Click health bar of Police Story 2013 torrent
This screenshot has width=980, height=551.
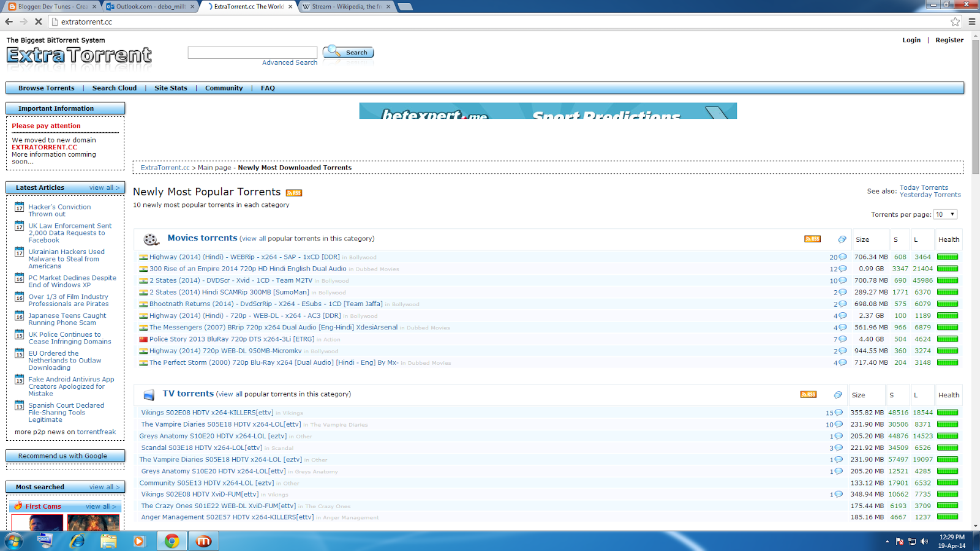tap(948, 339)
